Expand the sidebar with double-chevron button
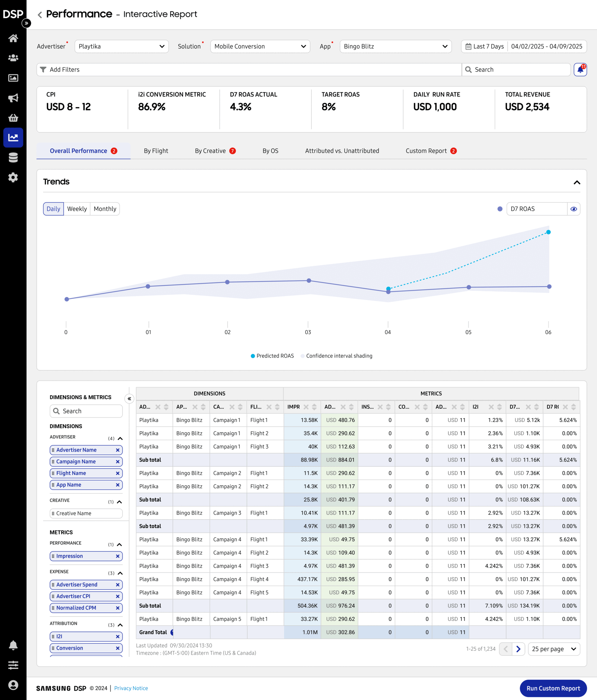597x700 pixels. (26, 23)
